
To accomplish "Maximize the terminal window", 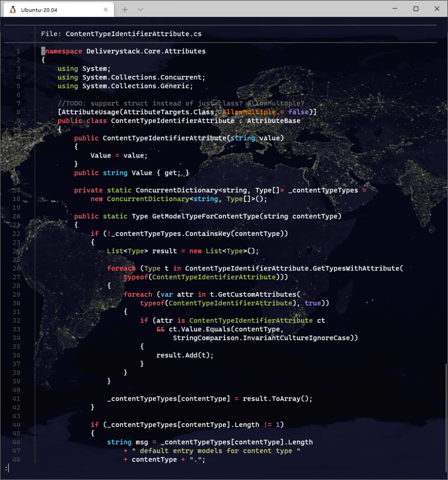I will [416, 9].
